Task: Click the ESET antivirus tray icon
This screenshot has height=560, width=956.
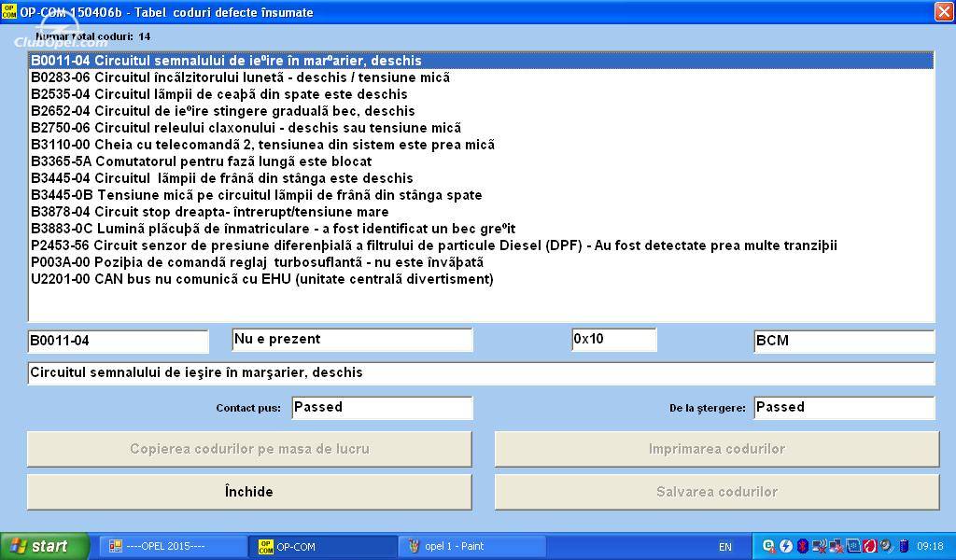Action: [769, 546]
